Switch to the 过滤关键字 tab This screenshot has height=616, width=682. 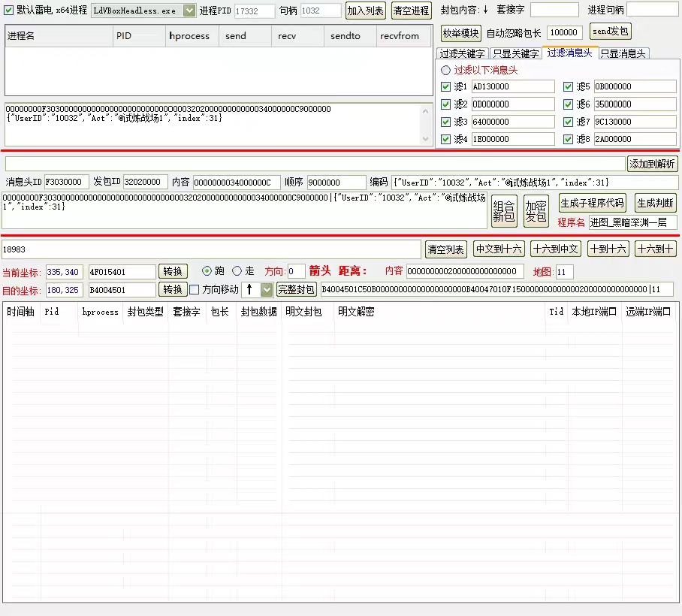[462, 53]
